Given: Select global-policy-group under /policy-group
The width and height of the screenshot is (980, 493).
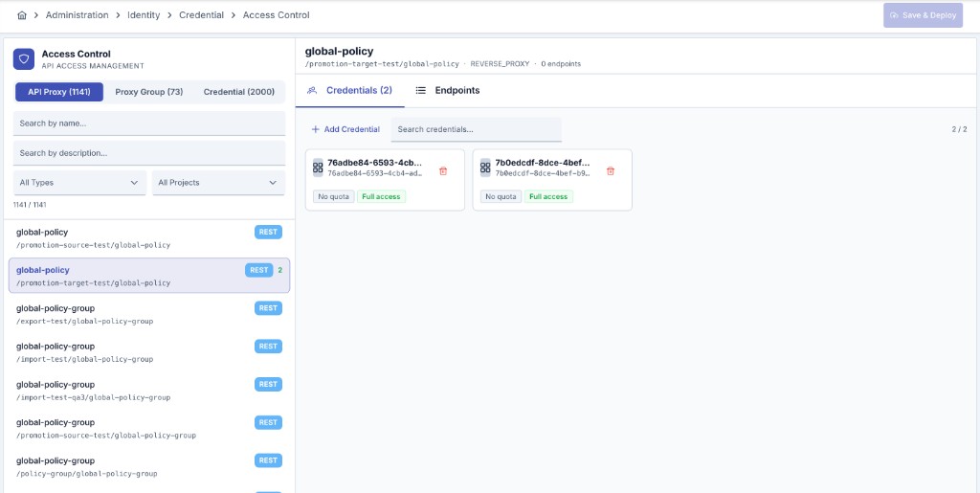Looking at the screenshot, I should [148, 467].
